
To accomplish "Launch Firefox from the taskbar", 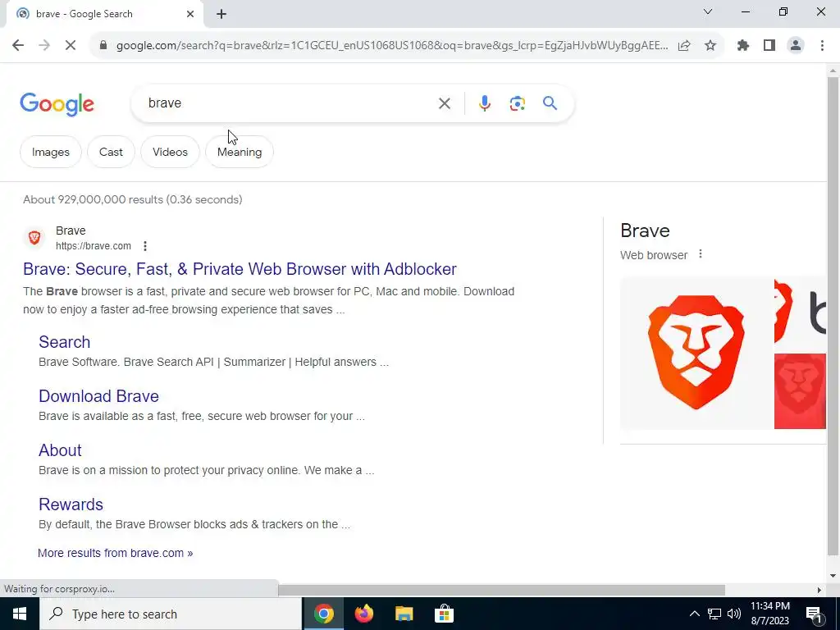I will (x=363, y=614).
